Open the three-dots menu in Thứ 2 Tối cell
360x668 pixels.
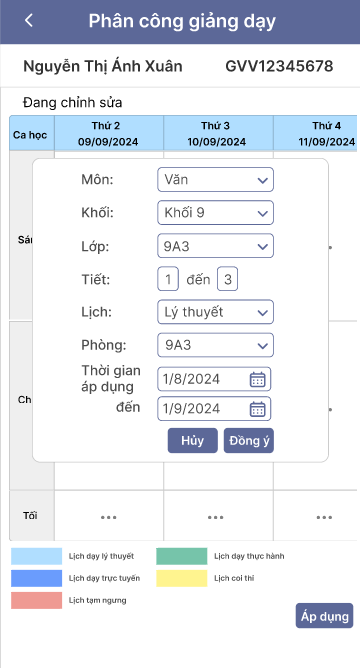click(x=109, y=517)
